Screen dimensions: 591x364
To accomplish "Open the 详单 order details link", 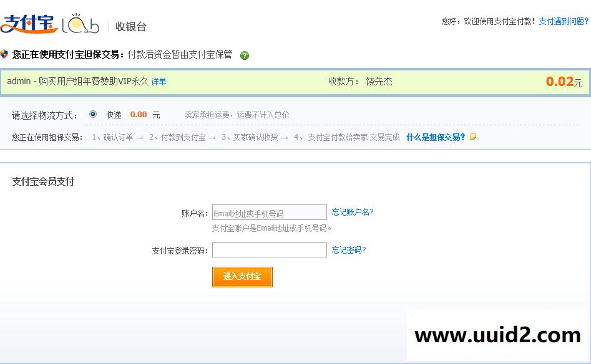I will tap(159, 82).
